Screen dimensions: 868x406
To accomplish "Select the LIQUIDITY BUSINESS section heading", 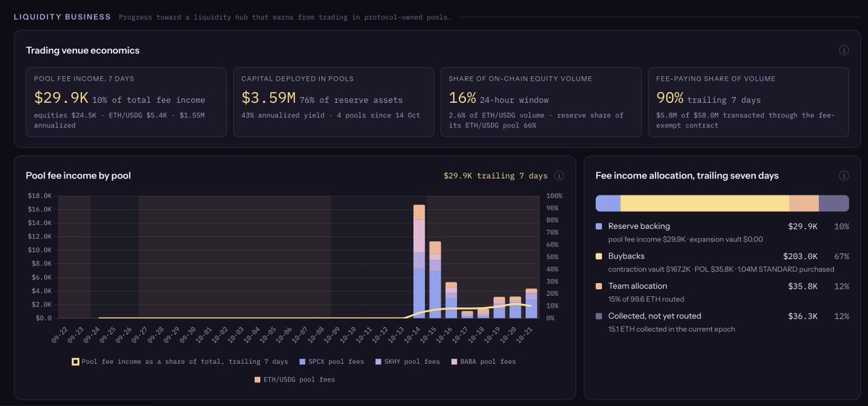I will point(62,17).
